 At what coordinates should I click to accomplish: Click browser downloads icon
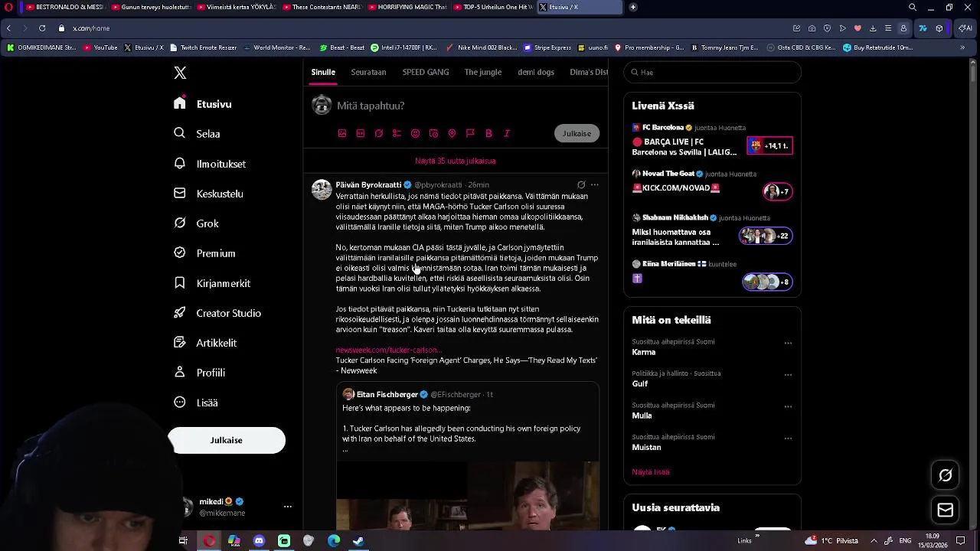click(873, 28)
